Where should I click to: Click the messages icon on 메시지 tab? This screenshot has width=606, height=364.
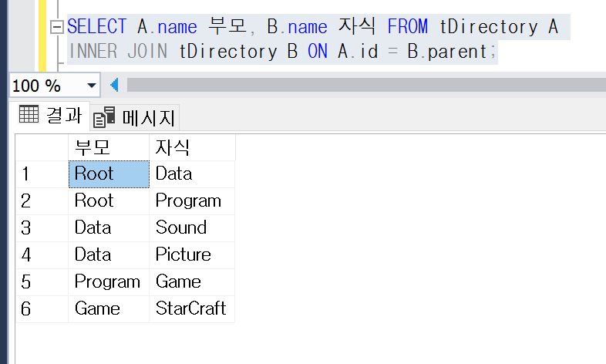pyautogui.click(x=104, y=117)
